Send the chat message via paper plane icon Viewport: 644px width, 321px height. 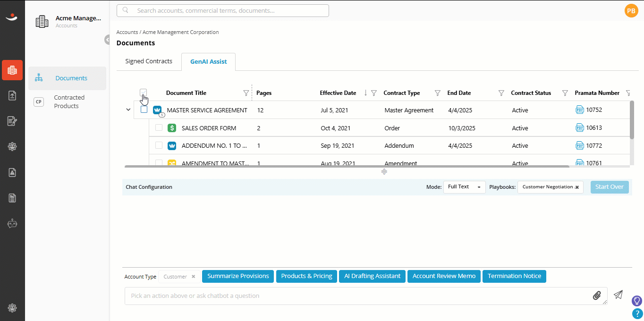coord(618,295)
